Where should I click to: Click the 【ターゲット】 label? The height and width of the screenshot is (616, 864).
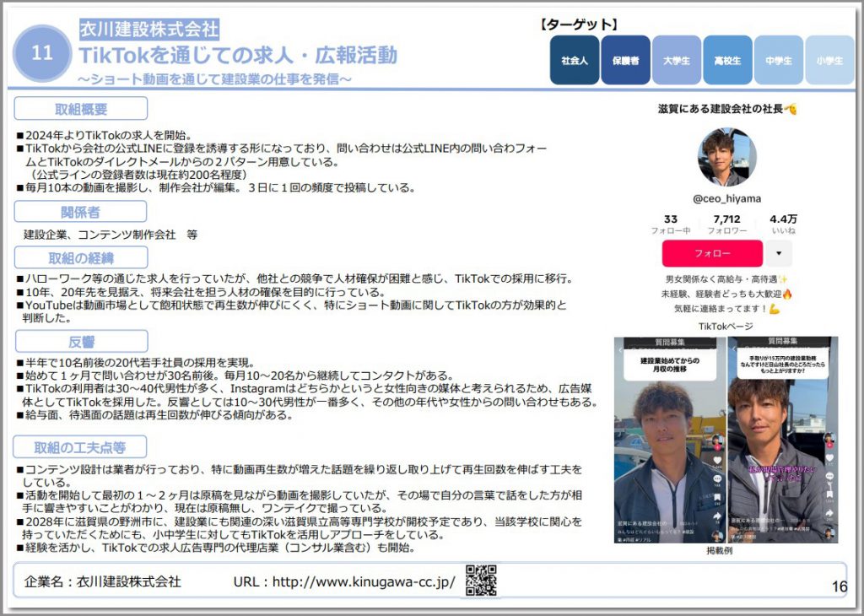(x=578, y=24)
